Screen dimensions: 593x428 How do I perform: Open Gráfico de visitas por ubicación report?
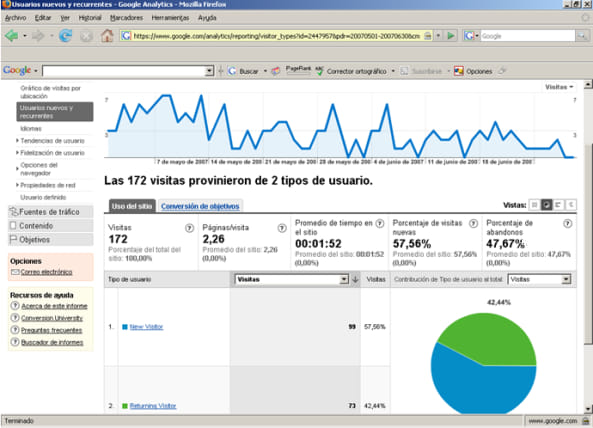(51, 92)
